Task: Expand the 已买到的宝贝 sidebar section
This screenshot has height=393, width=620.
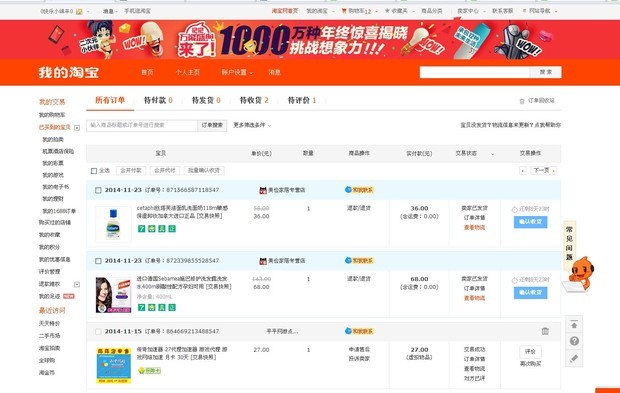Action: coord(77,128)
